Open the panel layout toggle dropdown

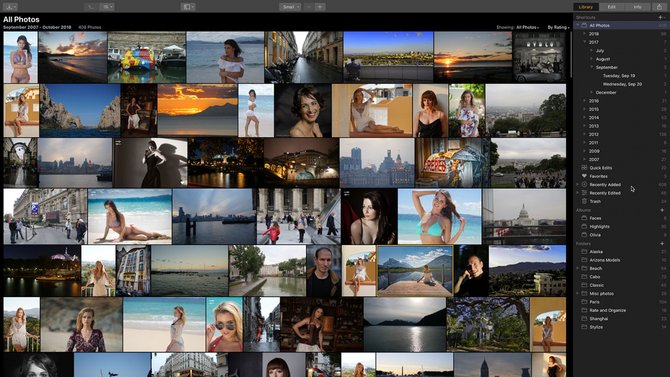pos(188,7)
